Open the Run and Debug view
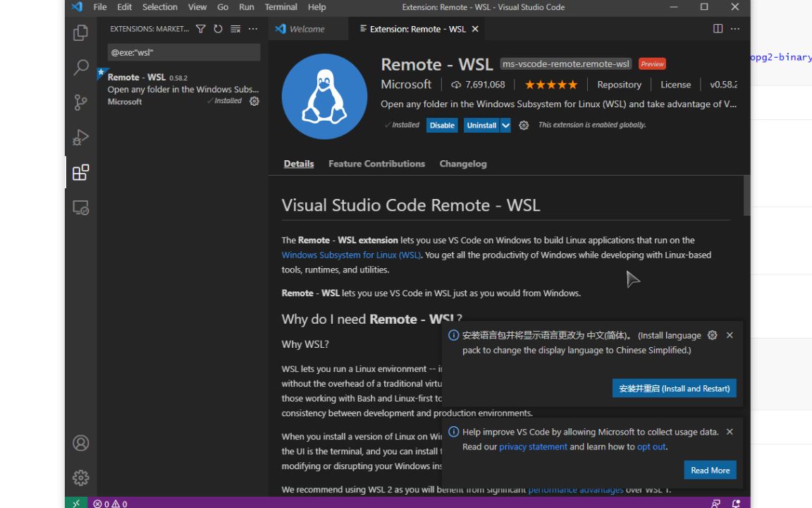This screenshot has width=812, height=508. [x=81, y=138]
